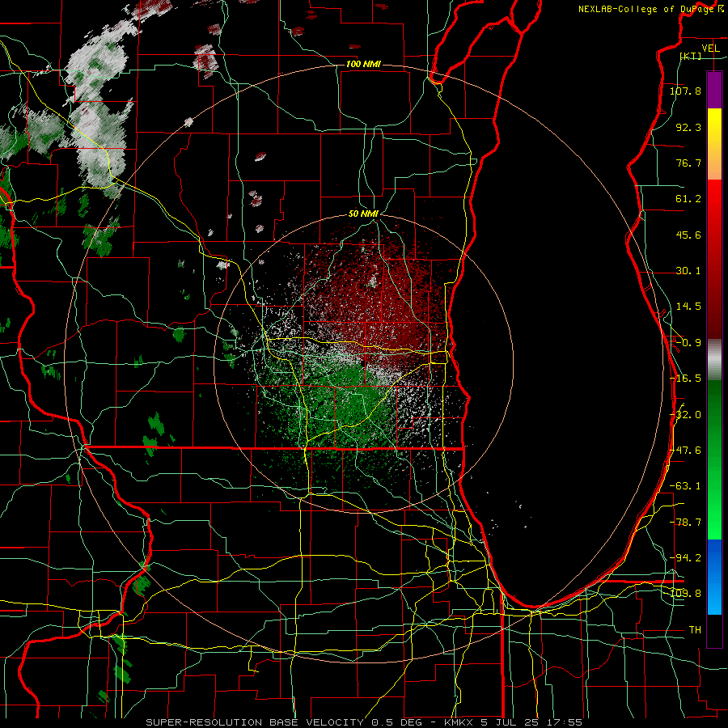This screenshot has width=728, height=728.
Task: Click the blue segment of the velocity scale
Action: point(714,577)
